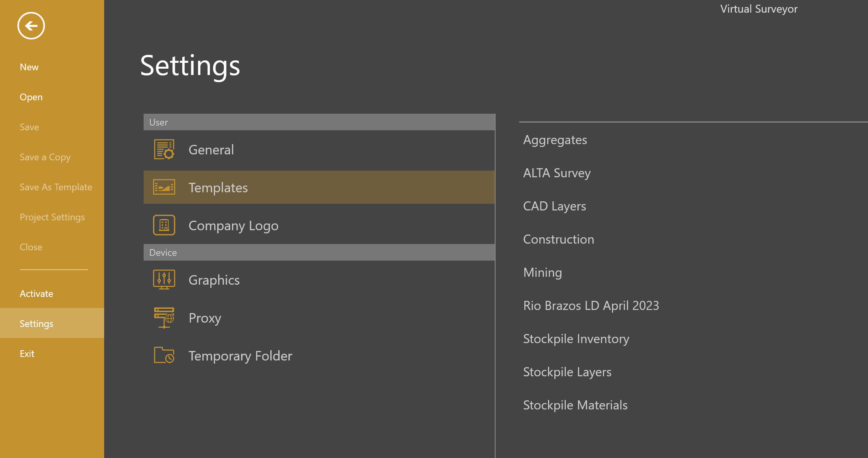Open the Temporary Folder icon
The height and width of the screenshot is (458, 868).
click(164, 355)
